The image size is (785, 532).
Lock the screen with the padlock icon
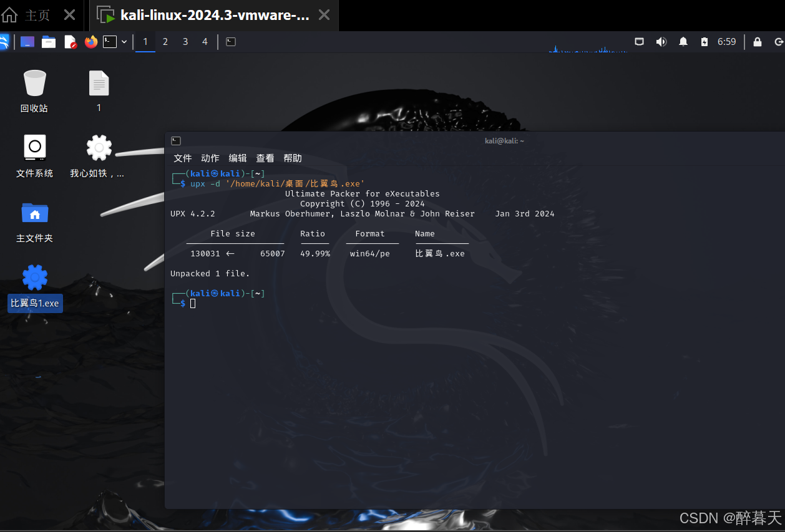pos(758,42)
